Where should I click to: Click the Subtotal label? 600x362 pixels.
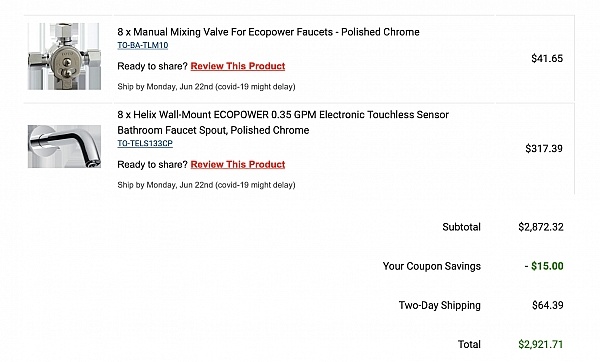[461, 227]
